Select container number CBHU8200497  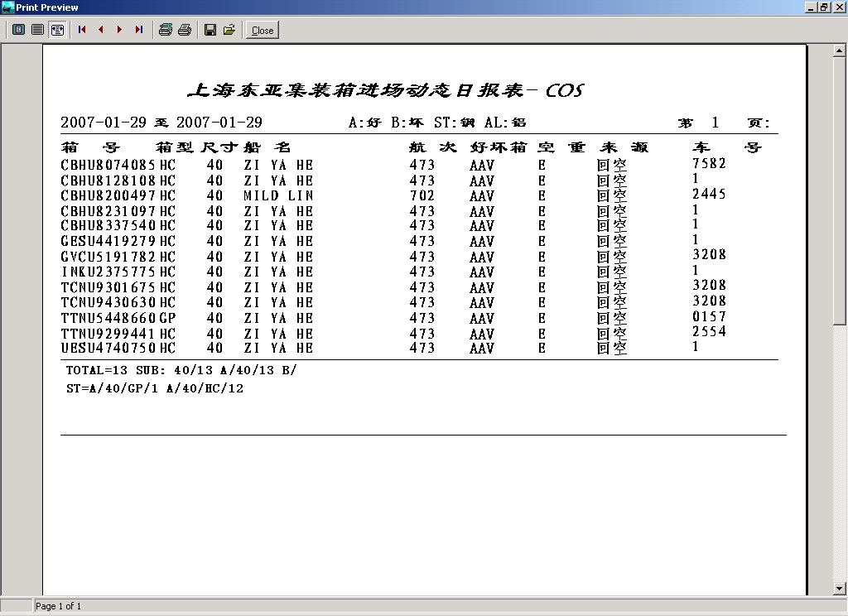[108, 195]
